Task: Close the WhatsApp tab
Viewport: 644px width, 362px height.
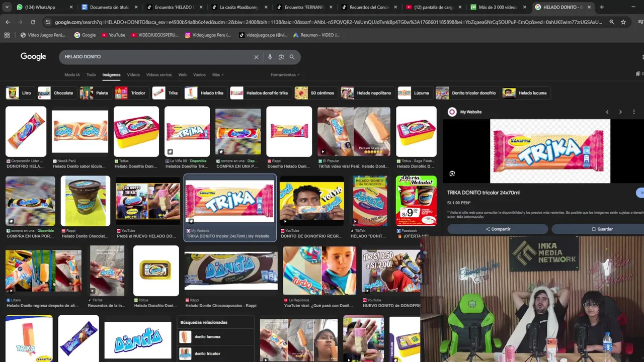Action: [x=71, y=7]
